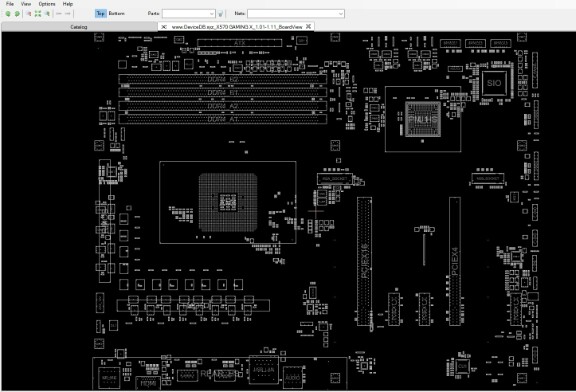Open the Help menu

click(x=68, y=4)
